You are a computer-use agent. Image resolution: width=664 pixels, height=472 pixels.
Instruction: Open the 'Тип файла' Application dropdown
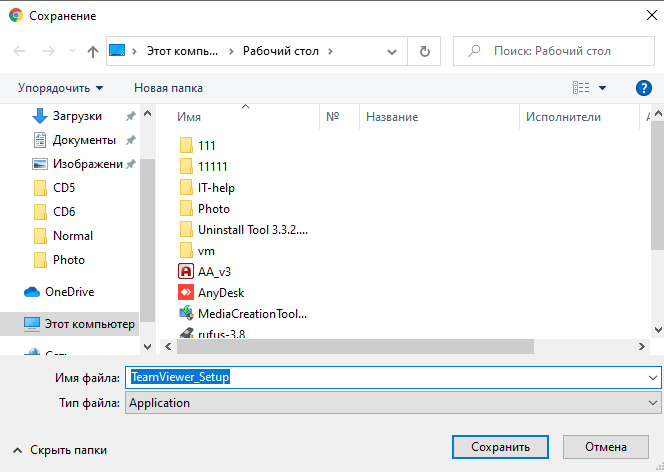393,403
